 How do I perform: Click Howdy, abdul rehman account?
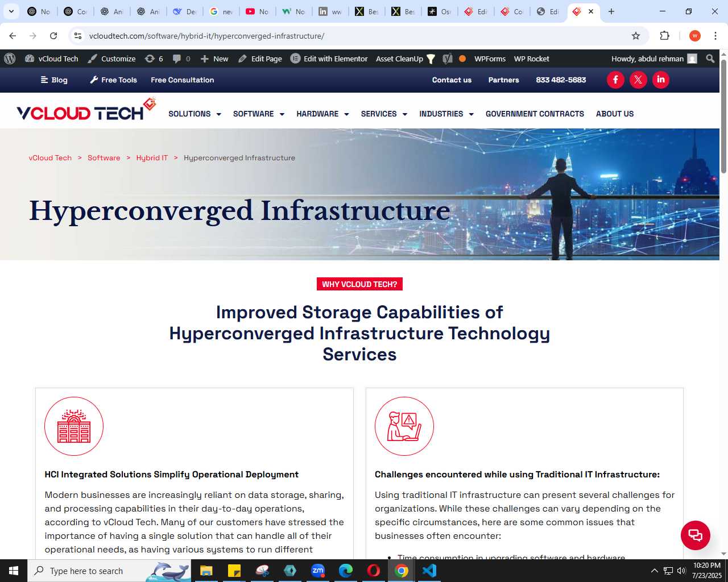click(654, 59)
